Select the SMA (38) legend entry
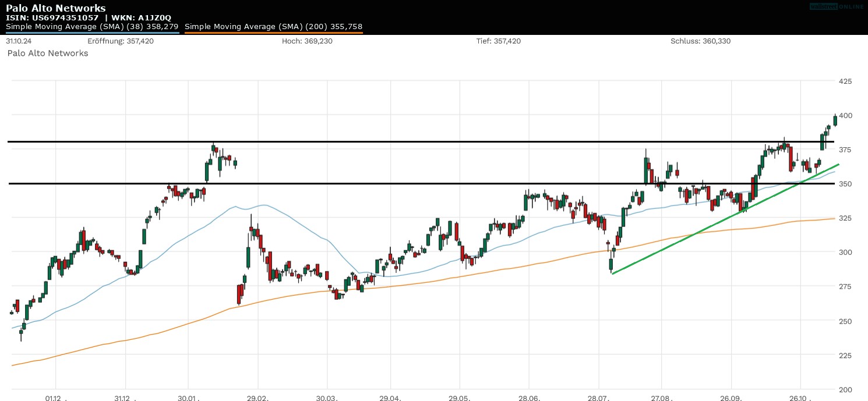Image resolution: width=868 pixels, height=401 pixels. tap(91, 26)
